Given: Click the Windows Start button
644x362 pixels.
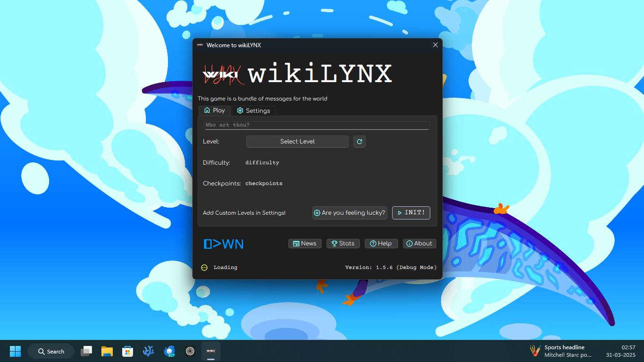Looking at the screenshot, I should [x=16, y=351].
